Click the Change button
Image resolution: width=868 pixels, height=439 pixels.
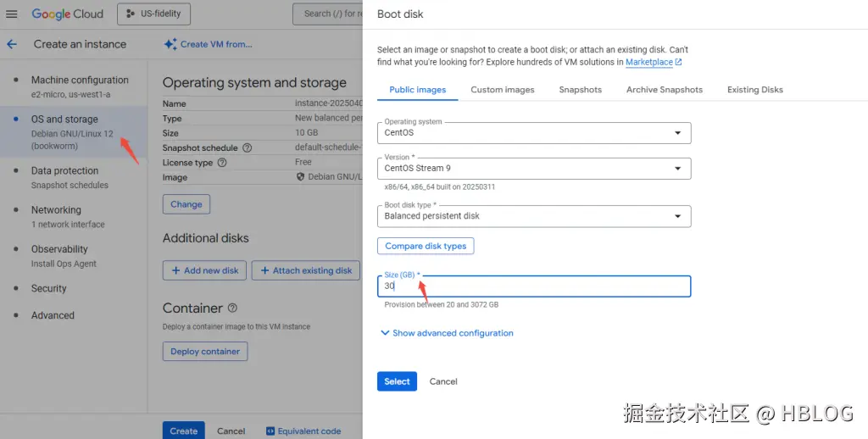click(x=186, y=204)
